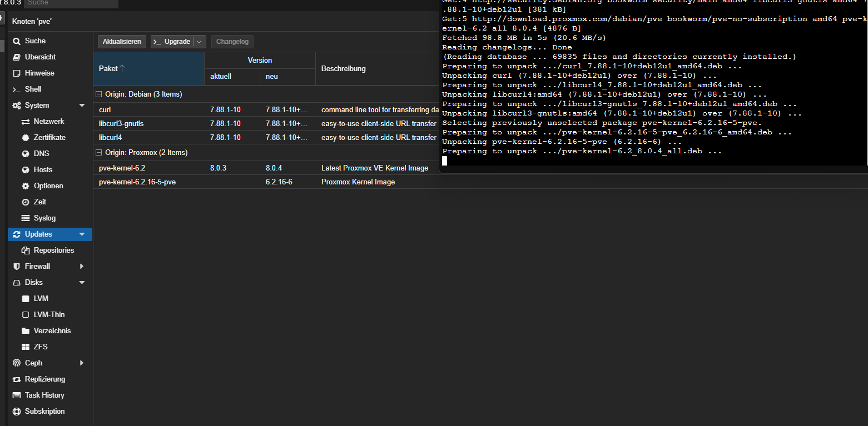Select the pve-kernel-6.2.16-5-pve package row
The height and width of the screenshot is (426, 868).
pos(266,182)
